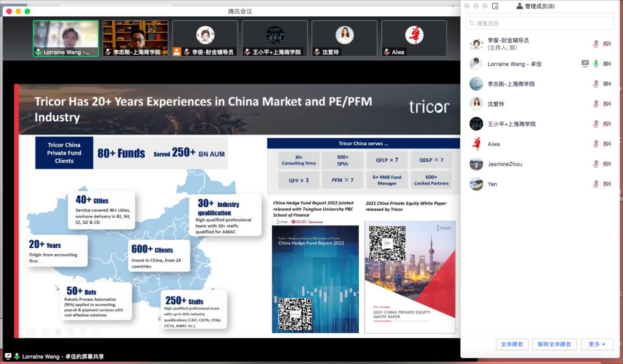Toggle JasmineZhou's muted microphone icon
Image resolution: width=623 pixels, height=364 pixels.
596,164
